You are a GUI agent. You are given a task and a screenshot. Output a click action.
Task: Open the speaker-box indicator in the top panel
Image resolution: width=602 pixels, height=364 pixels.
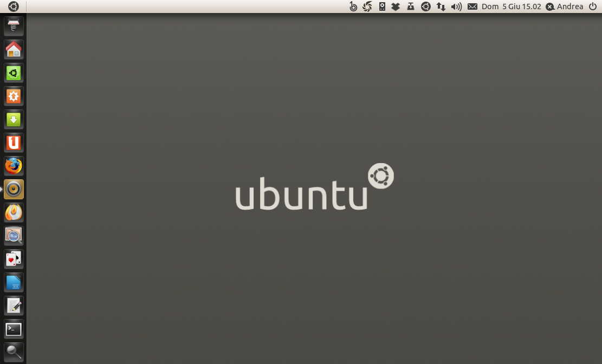click(x=382, y=6)
